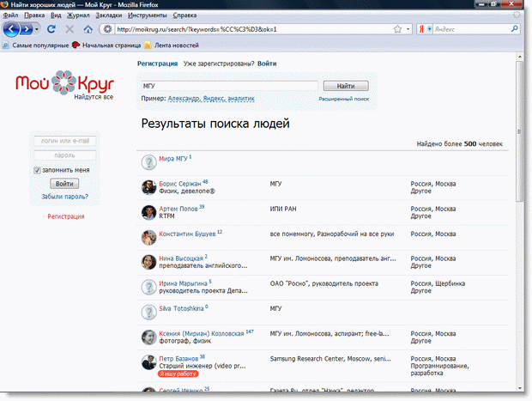The height and width of the screenshot is (401, 532).
Task: Bookmark this page with the star icon
Action: click(397, 29)
